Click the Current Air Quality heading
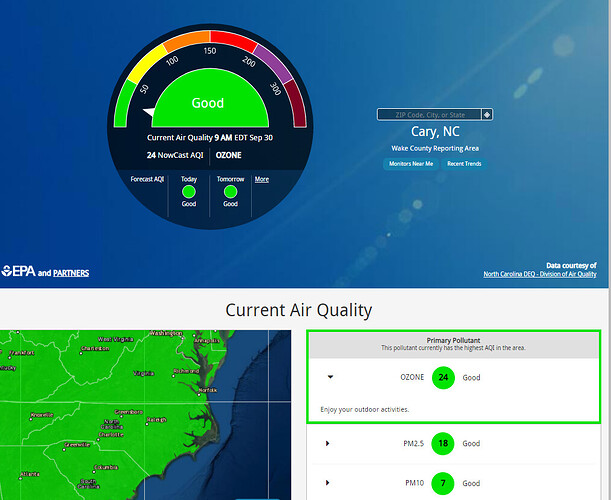This screenshot has width=611, height=500. [x=298, y=310]
